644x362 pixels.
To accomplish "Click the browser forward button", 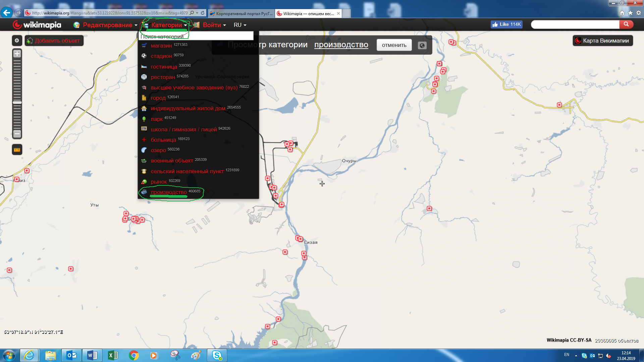I will (18, 13).
